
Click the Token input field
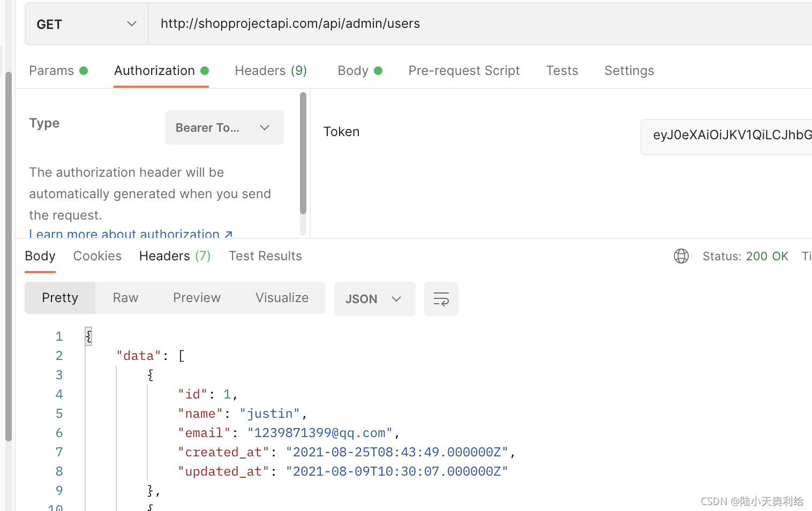click(726, 137)
